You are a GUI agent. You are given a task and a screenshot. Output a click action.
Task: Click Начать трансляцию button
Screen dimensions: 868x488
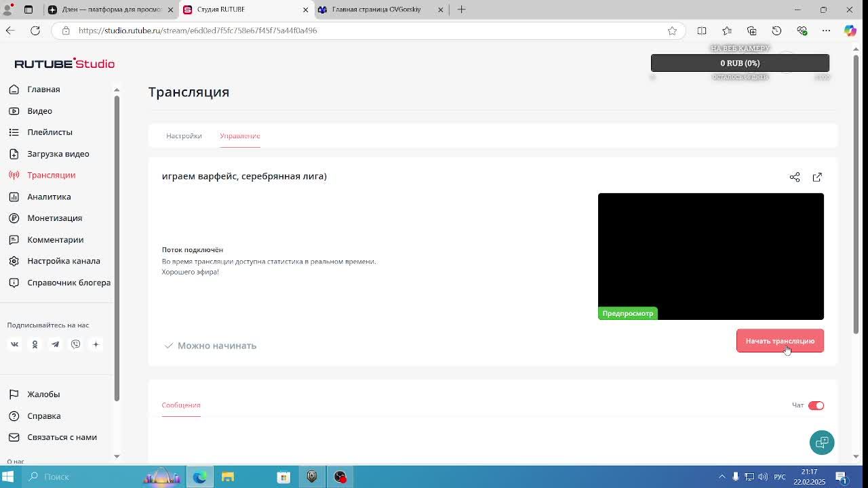[780, 341]
